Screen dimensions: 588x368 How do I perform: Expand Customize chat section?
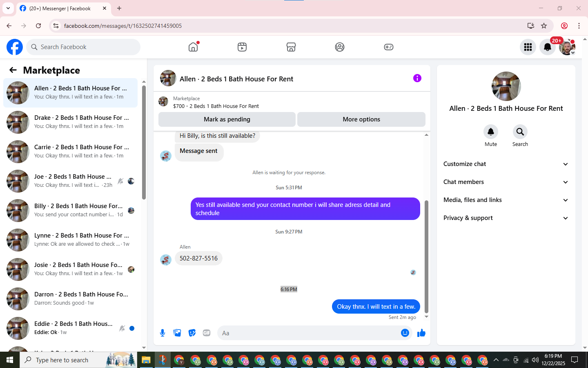click(506, 164)
